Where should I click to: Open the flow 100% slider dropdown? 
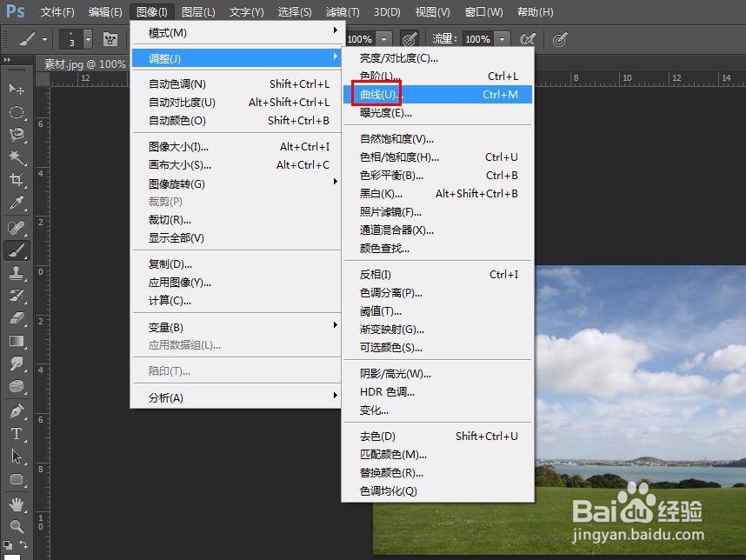point(502,39)
